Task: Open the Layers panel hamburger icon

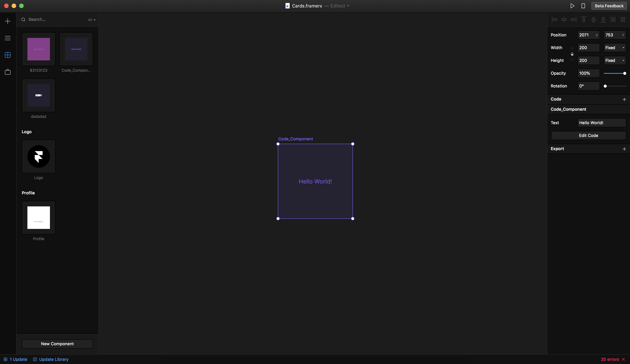Action: coord(8,38)
